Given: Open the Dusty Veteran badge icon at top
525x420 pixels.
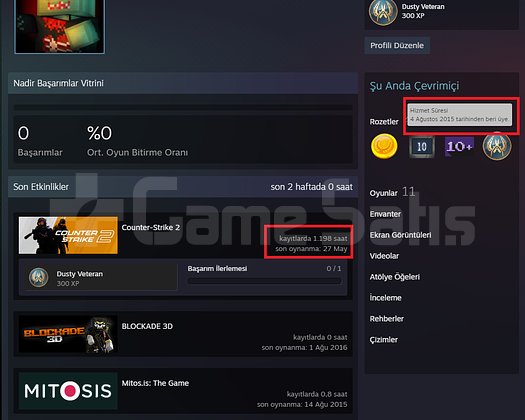Looking at the screenshot, I should (383, 12).
